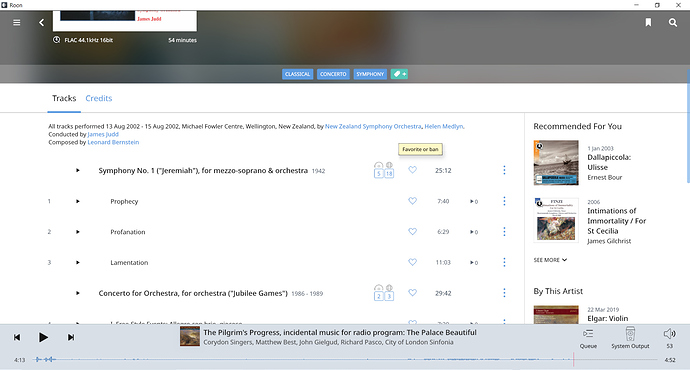Open Lamentation track more options menu
The image size is (690, 370).
(x=504, y=263)
